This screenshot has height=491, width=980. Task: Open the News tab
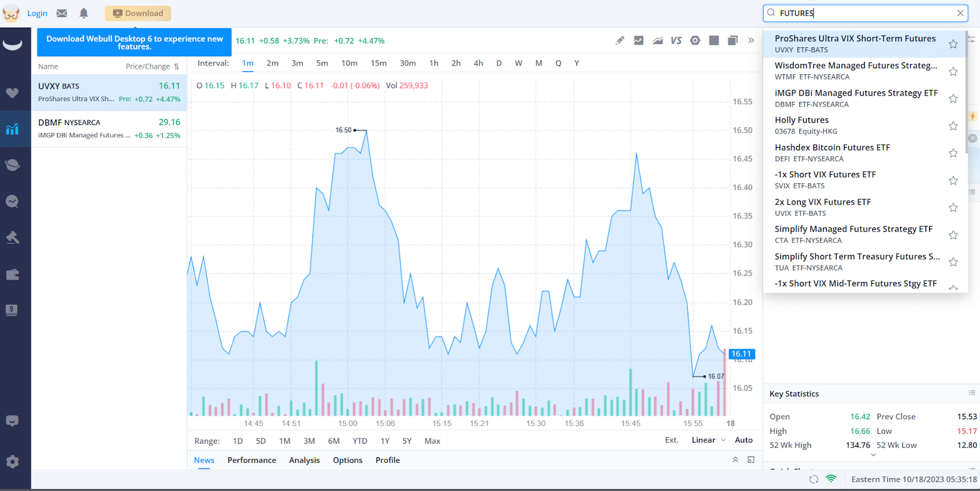(204, 460)
